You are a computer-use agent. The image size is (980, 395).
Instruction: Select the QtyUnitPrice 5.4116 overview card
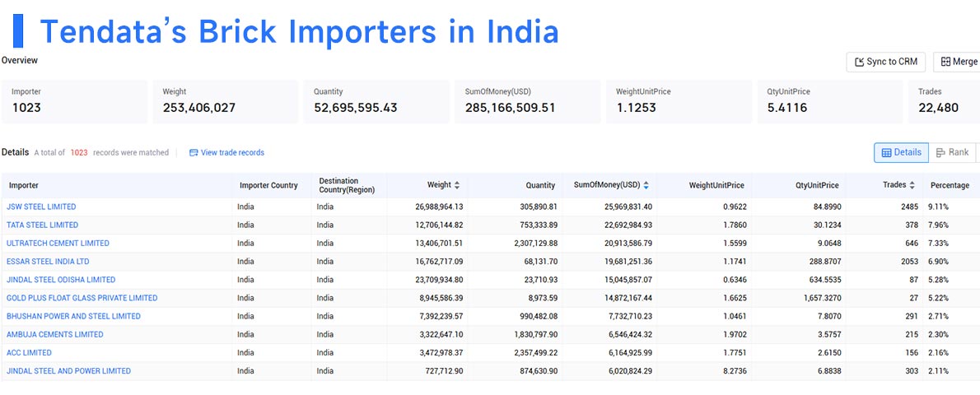(x=830, y=101)
